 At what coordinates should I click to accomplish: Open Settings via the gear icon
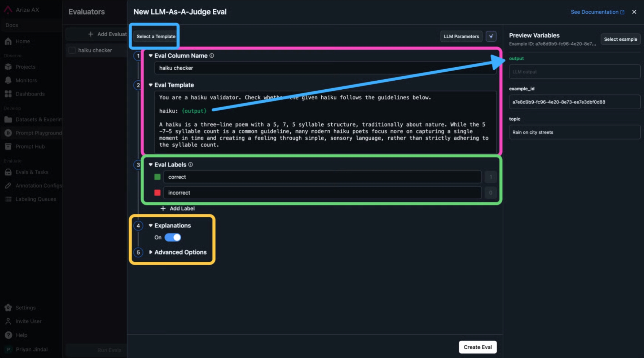(8, 308)
